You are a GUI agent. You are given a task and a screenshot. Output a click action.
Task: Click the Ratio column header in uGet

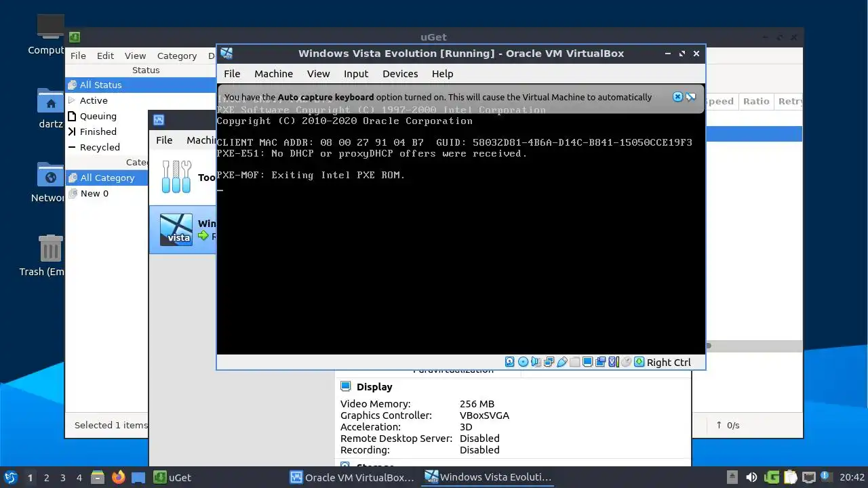coord(755,101)
